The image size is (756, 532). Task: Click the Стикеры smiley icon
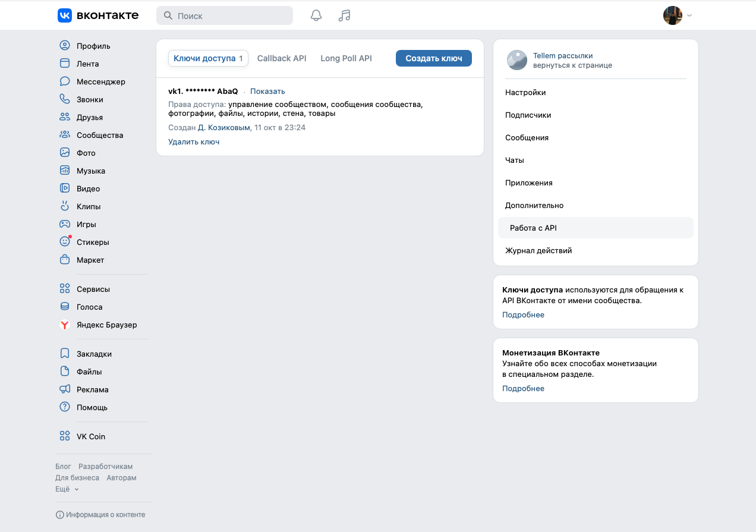point(65,242)
